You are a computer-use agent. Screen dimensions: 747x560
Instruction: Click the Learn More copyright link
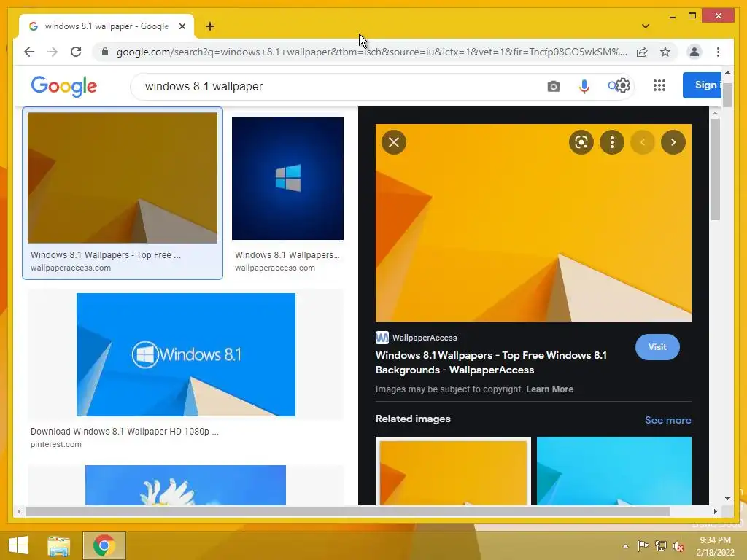[549, 389]
